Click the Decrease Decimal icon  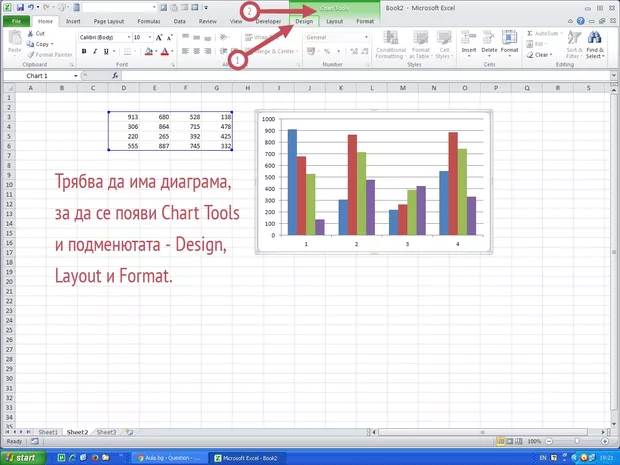point(365,51)
